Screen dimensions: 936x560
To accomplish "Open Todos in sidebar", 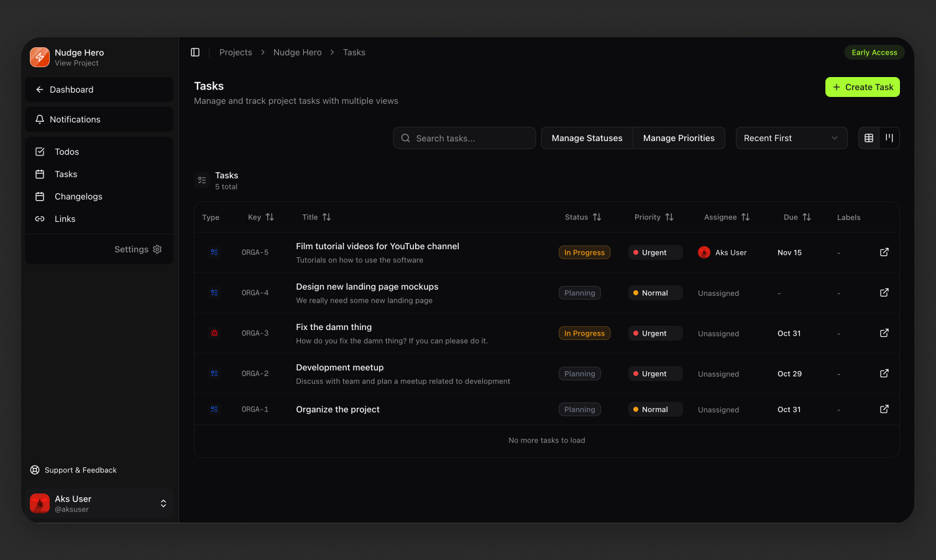I will [x=99, y=152].
